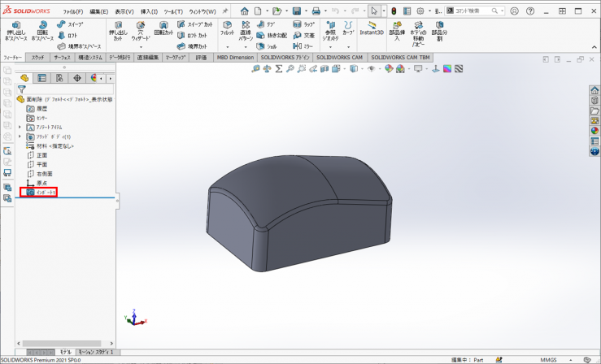Image resolution: width=601 pixels, height=364 pixels.
Task: Open Edit Appearance color ball icon
Action: [390, 69]
